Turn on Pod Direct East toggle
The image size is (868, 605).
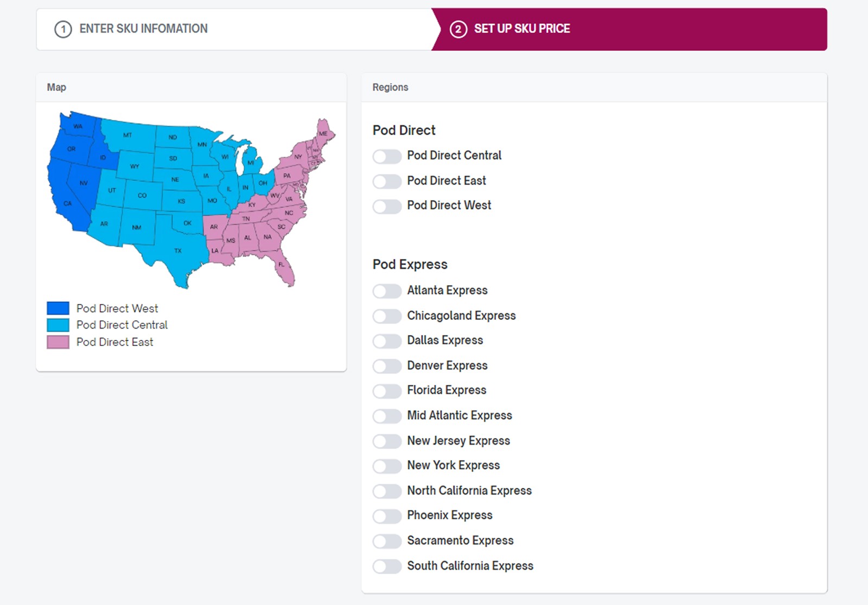click(x=387, y=182)
